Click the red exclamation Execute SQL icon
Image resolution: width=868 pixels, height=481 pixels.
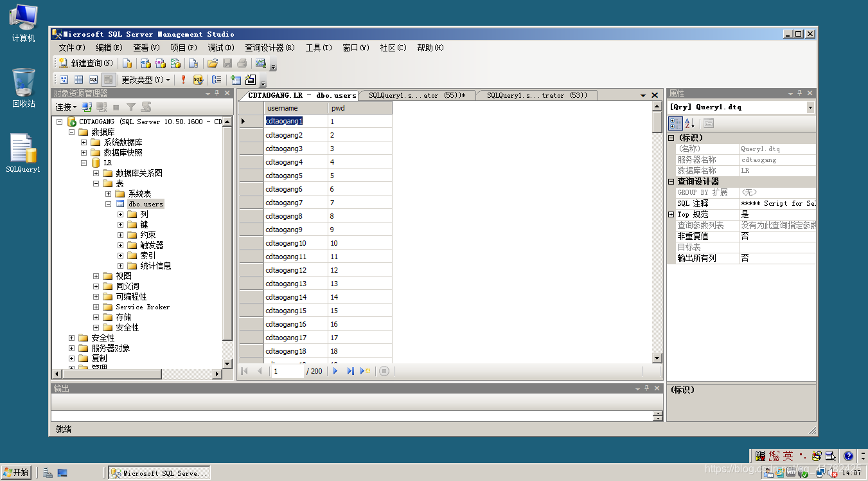click(183, 80)
